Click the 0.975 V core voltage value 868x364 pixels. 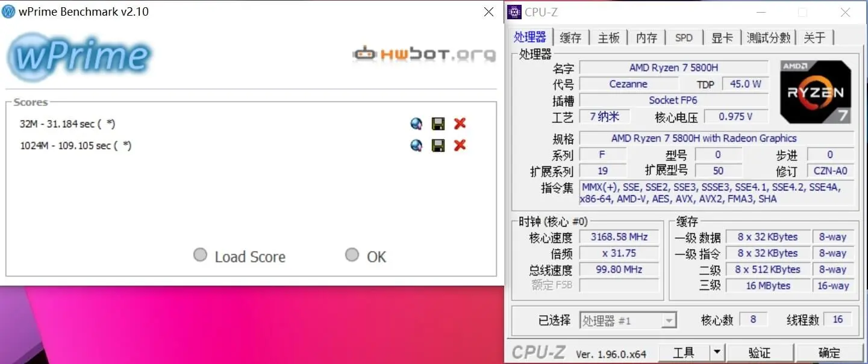[x=735, y=116]
